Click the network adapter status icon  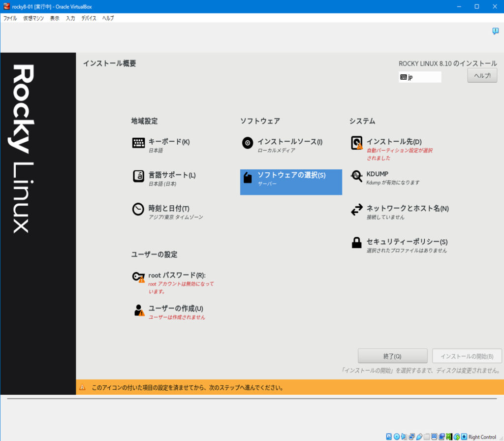click(x=412, y=437)
